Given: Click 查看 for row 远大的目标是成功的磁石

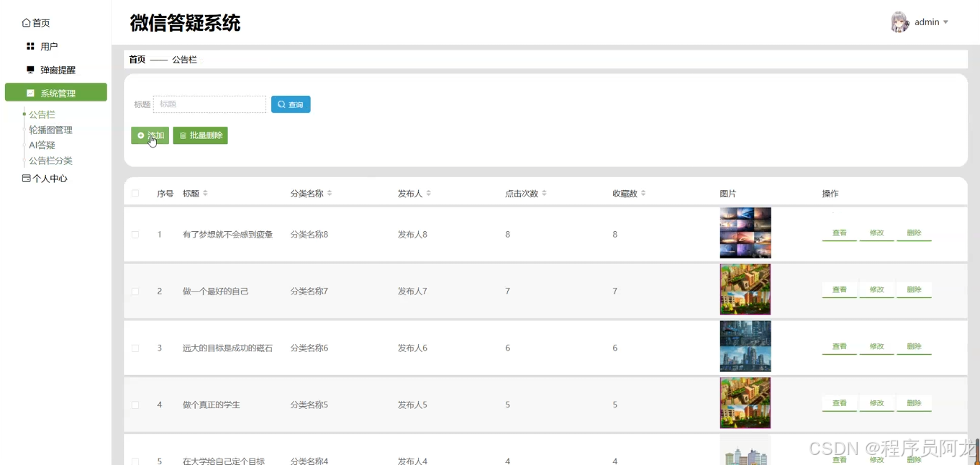Looking at the screenshot, I should 840,347.
